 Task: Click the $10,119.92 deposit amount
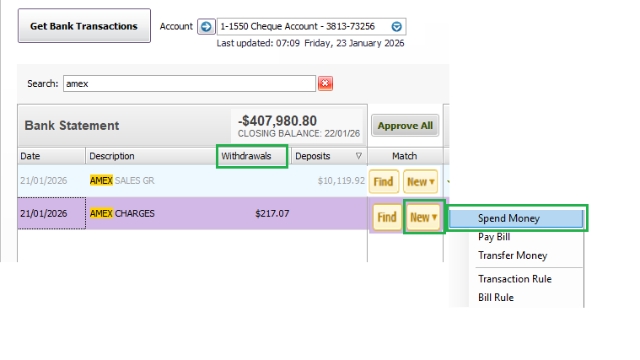coord(341,180)
